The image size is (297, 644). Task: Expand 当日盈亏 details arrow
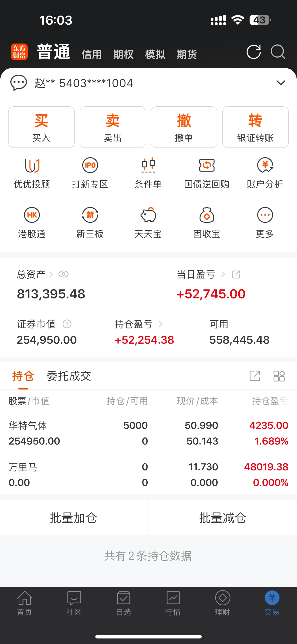coord(223,275)
